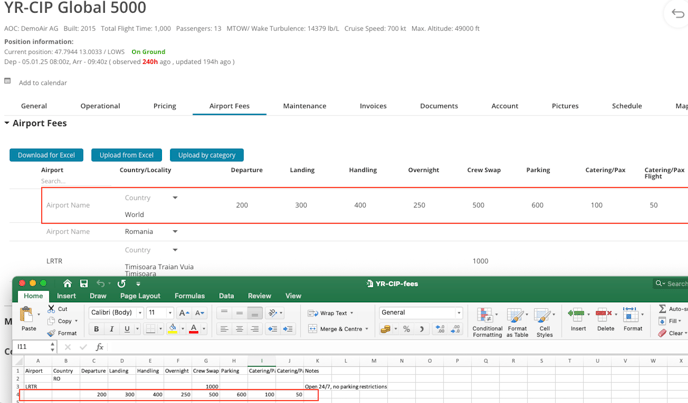Click the text orientation icon
688x403 pixels.
[x=273, y=313]
